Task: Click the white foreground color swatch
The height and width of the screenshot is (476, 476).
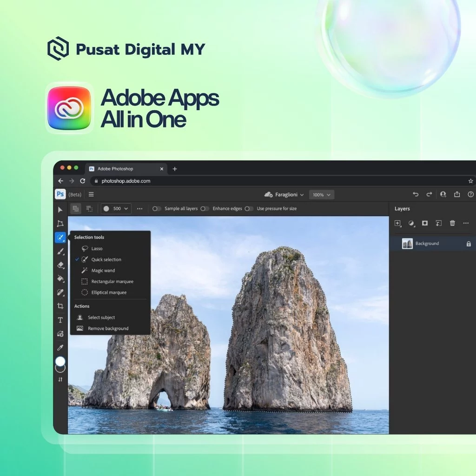Action: pos(60,361)
